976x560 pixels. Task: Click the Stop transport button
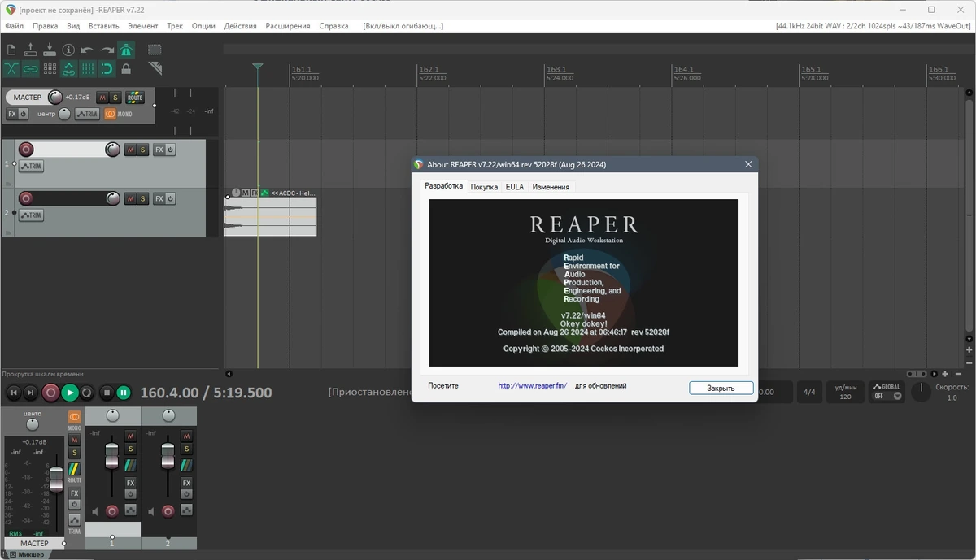(107, 393)
